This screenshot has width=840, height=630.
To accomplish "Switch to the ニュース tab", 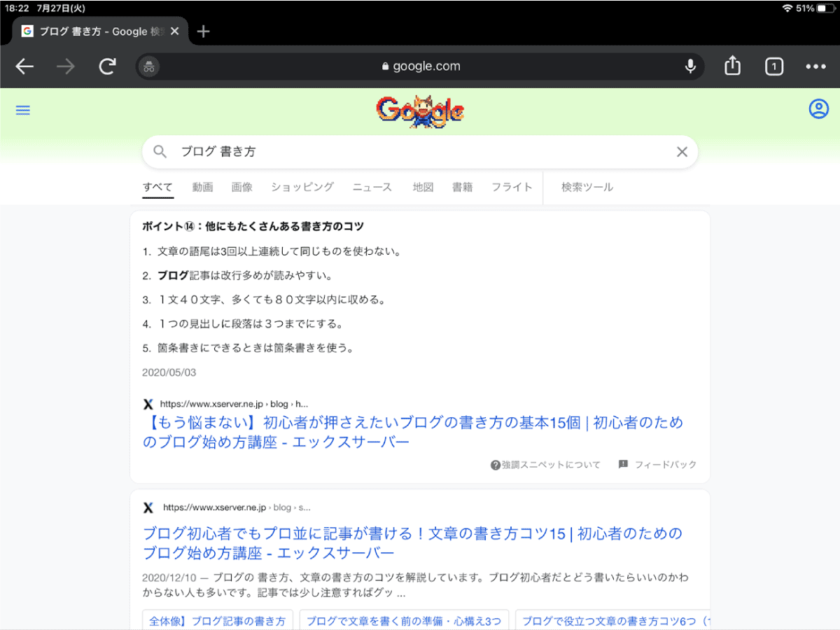I will [x=372, y=187].
